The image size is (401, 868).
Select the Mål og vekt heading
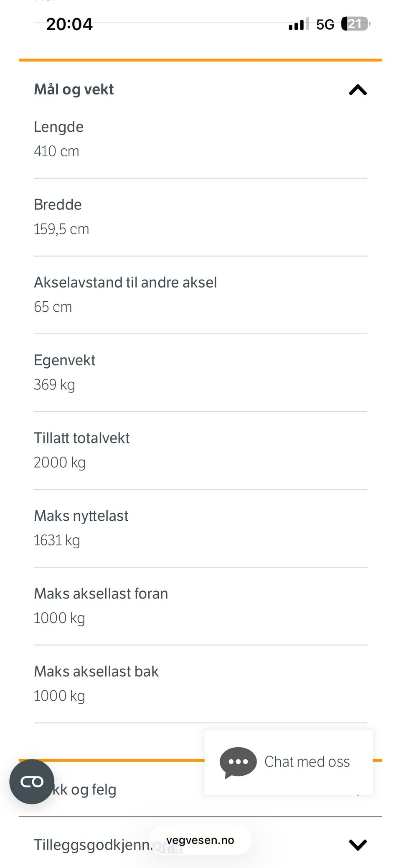(74, 89)
